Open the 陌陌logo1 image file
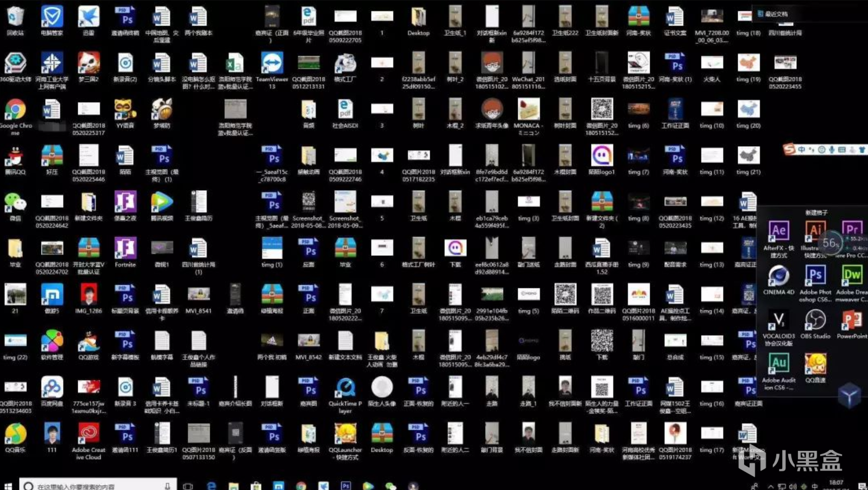This screenshot has width=868, height=490. click(602, 160)
